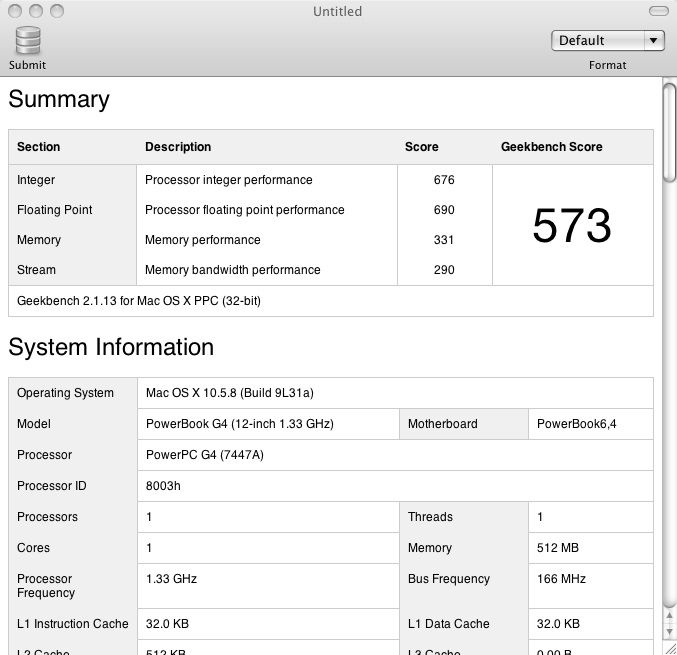Select the Integer score 676
The height and width of the screenshot is (655, 677).
pyautogui.click(x=444, y=180)
